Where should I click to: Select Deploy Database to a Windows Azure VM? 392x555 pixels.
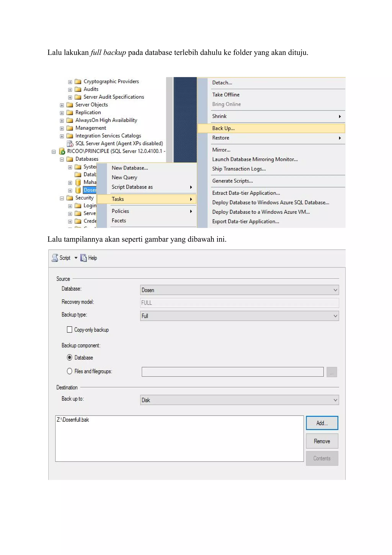[x=271, y=212]
